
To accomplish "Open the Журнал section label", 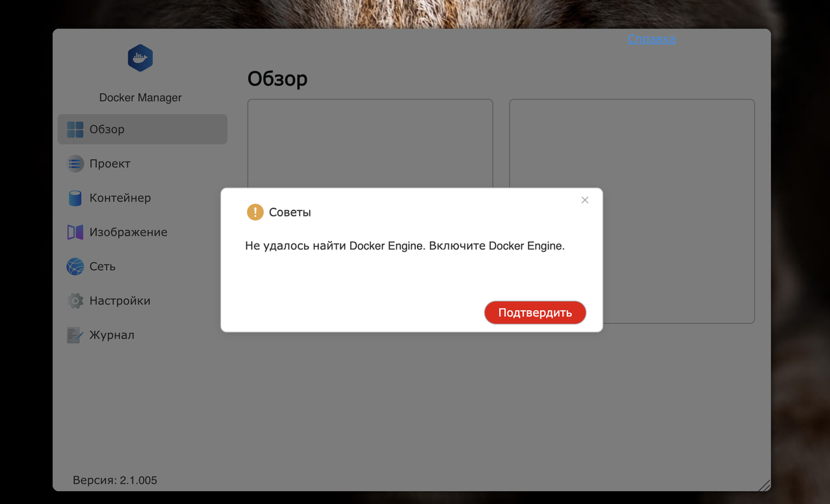I will (x=112, y=335).
